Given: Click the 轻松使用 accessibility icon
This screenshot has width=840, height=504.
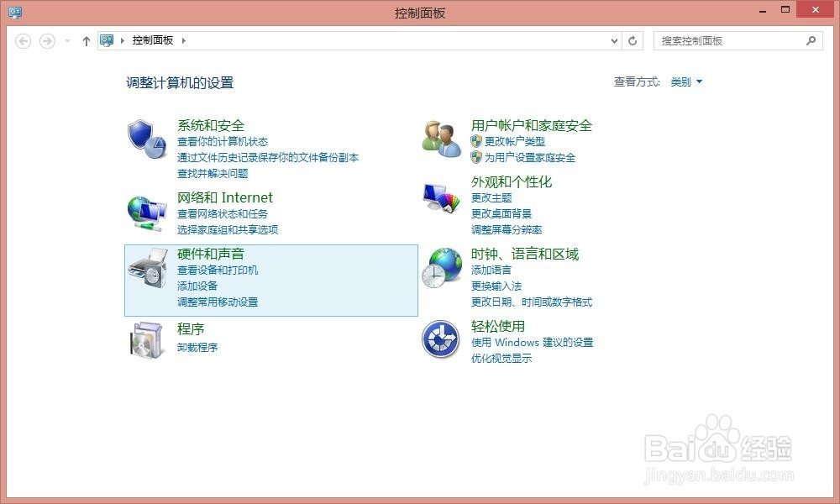Looking at the screenshot, I should 440,339.
